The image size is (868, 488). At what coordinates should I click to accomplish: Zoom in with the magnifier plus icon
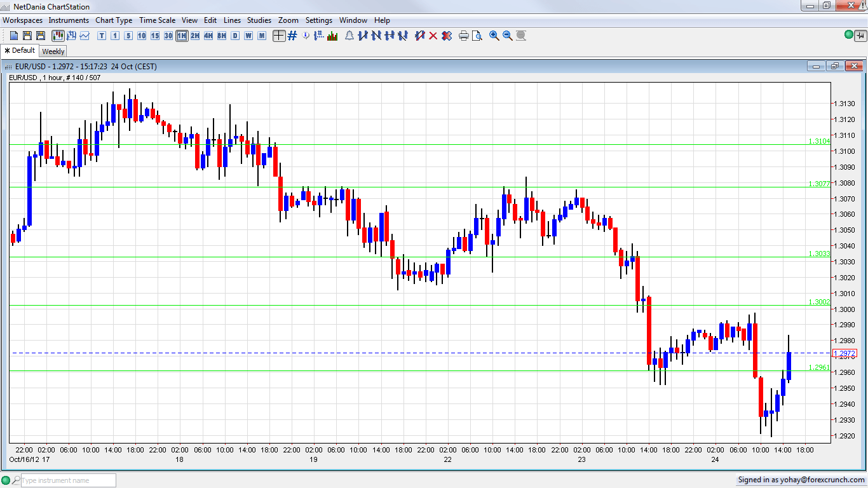pos(494,36)
